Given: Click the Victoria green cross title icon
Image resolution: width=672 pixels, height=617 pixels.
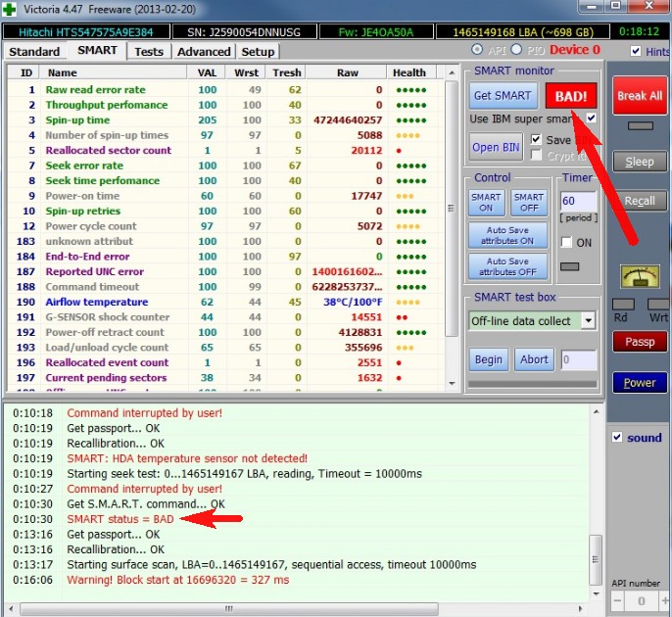Looking at the screenshot, I should [10, 10].
